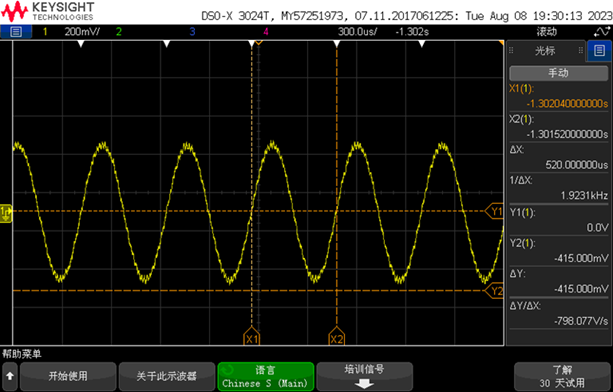This screenshot has height=392, width=613.
Task: Open the 语言 Chinese S language selector
Action: point(266,376)
